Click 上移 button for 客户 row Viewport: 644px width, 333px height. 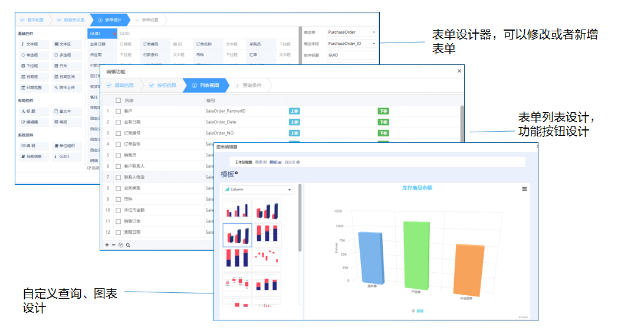[x=294, y=112]
